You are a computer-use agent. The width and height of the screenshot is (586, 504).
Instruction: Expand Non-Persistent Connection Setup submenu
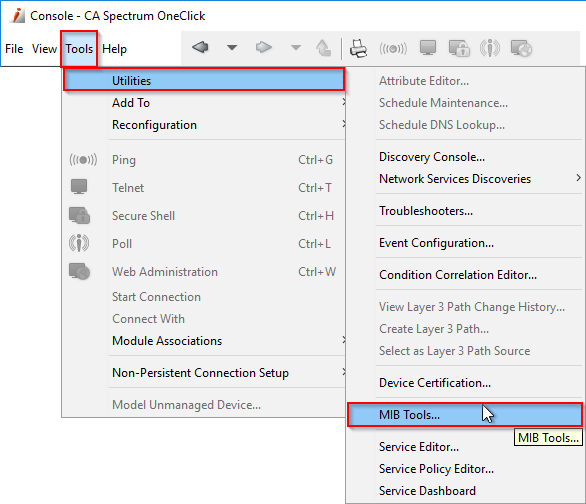click(x=204, y=373)
